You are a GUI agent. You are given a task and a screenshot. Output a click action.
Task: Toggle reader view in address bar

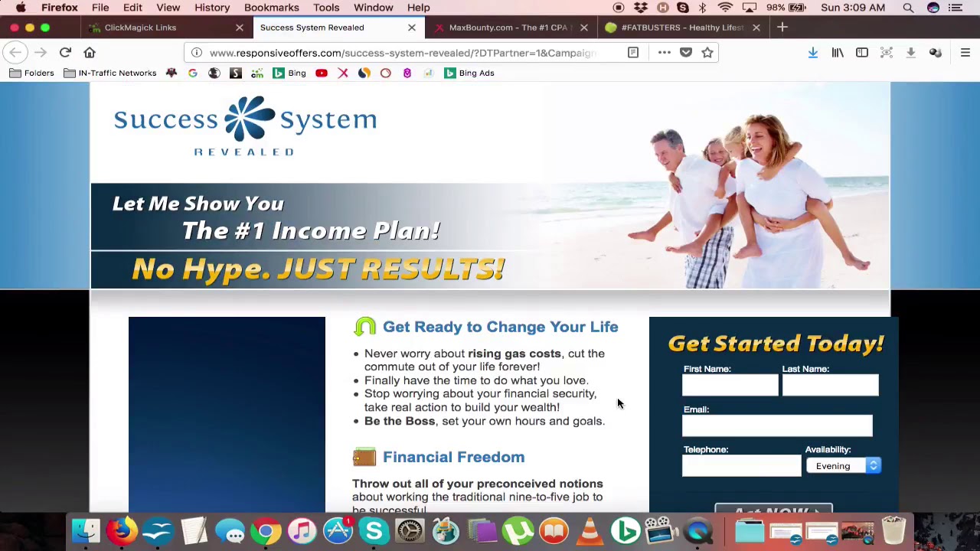click(633, 53)
